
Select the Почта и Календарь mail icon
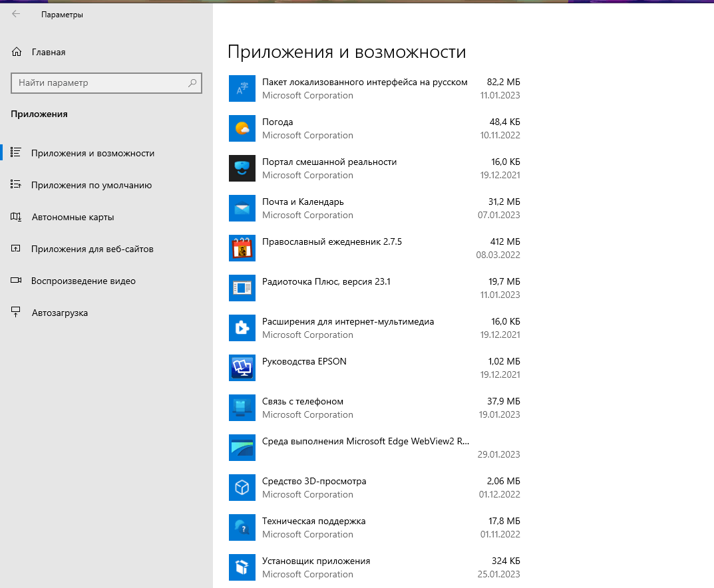(242, 208)
